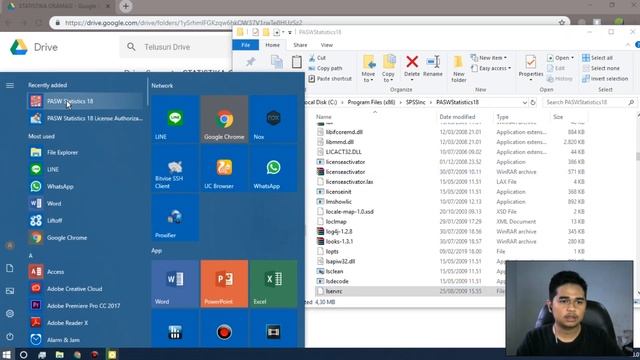
Task: Switch to the Share ribbon tab
Action: (x=300, y=45)
